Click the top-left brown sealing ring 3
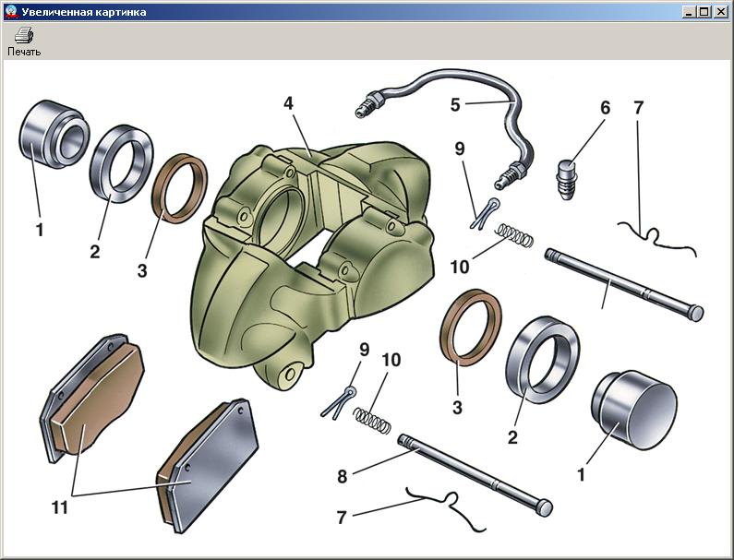Screen dimensions: 734x560 (179, 189)
